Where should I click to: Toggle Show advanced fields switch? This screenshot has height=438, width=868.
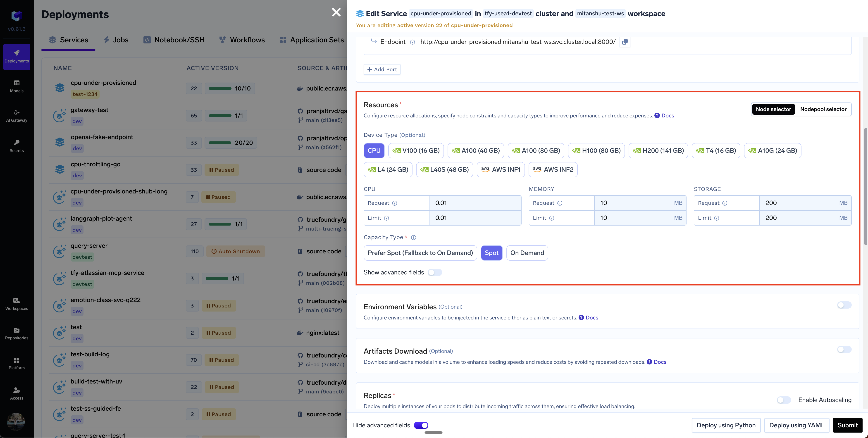(x=435, y=272)
